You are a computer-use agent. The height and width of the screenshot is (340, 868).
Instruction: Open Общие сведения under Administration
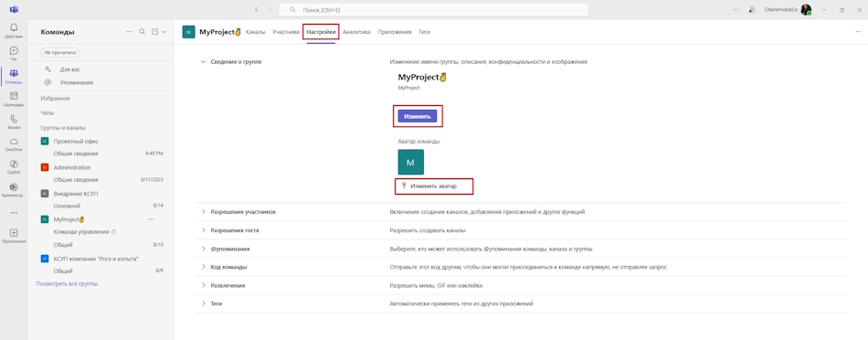[76, 179]
